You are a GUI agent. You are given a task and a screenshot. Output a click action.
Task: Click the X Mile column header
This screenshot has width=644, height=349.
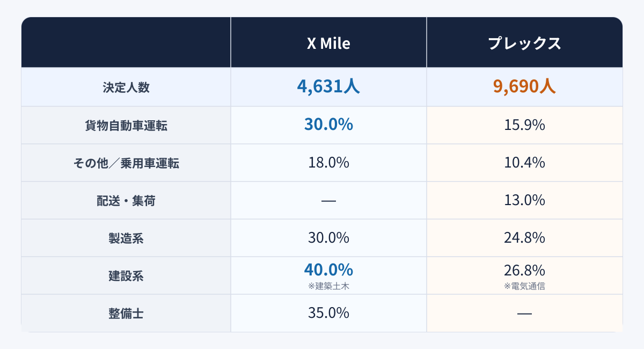point(328,43)
